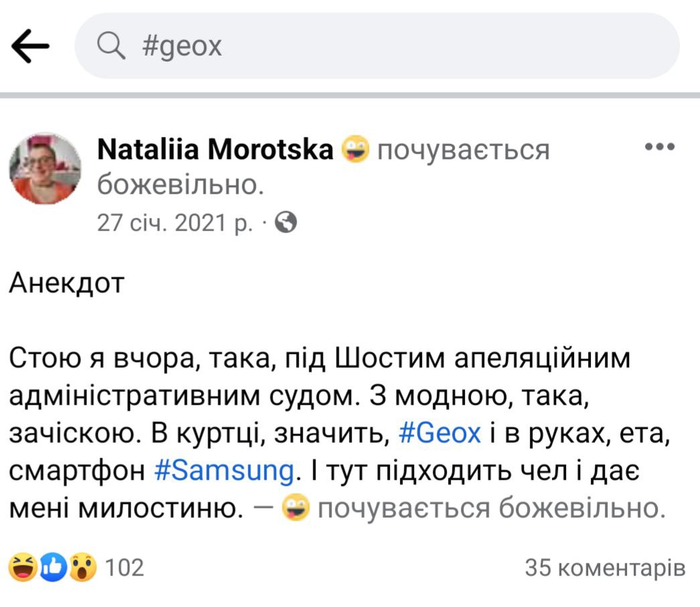
Task: Click the globe public-audience icon
Action: 286,222
